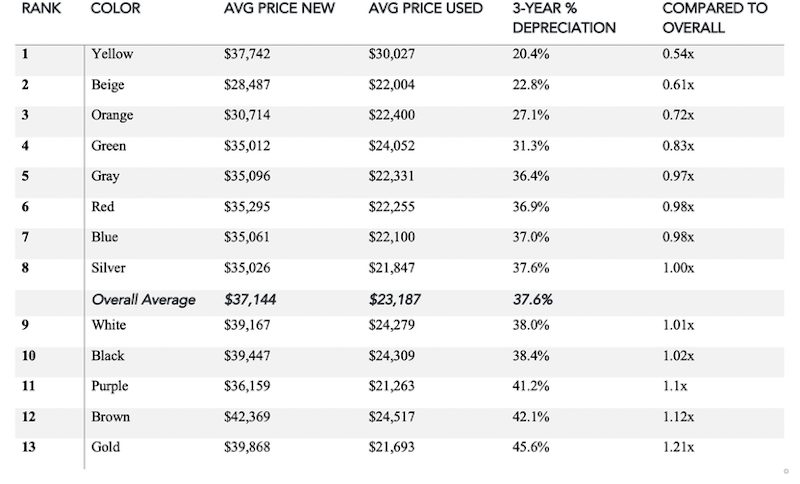Select the White color cell

108,326
